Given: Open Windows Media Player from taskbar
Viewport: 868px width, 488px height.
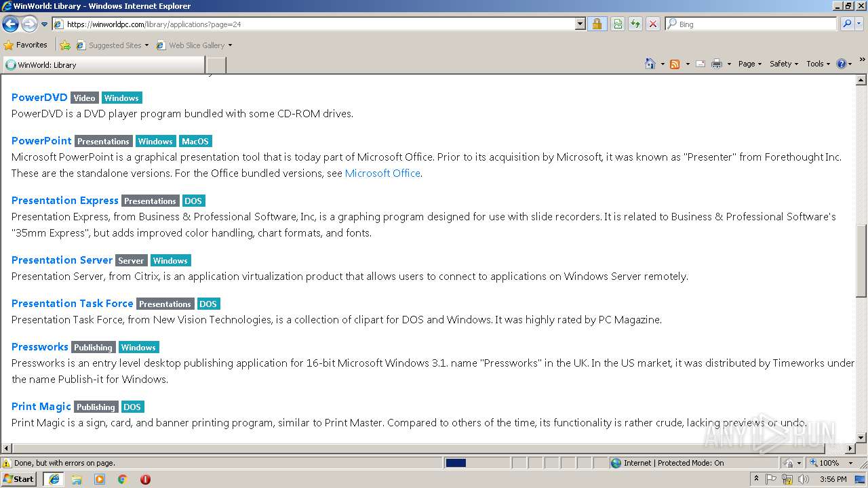Looking at the screenshot, I should (100, 479).
